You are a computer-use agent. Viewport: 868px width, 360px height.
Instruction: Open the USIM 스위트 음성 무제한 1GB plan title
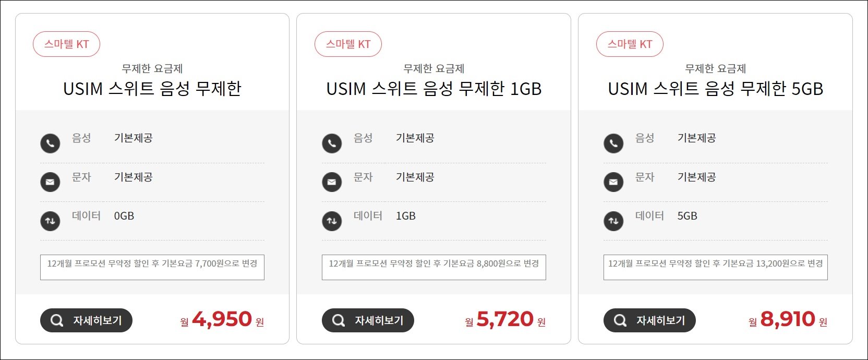tap(433, 89)
